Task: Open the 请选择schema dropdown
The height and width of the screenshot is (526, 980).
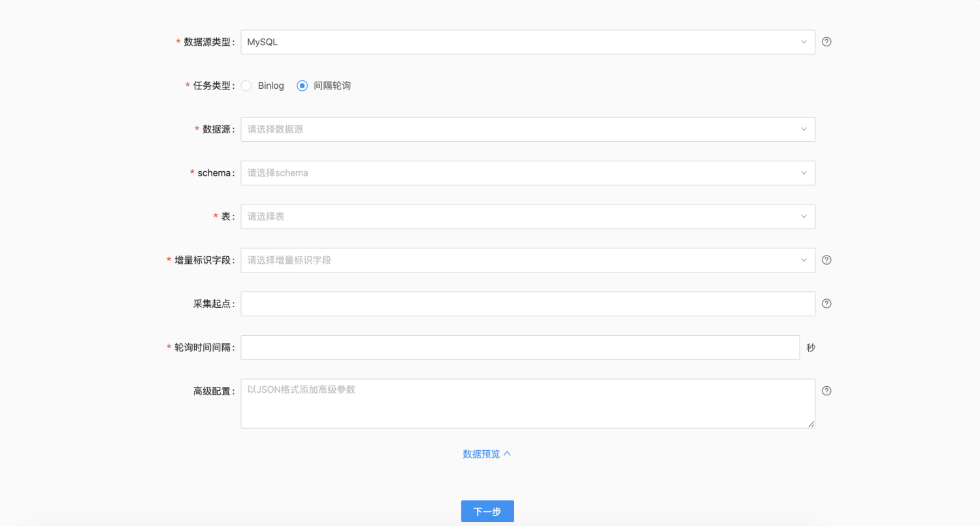Action: click(x=528, y=173)
